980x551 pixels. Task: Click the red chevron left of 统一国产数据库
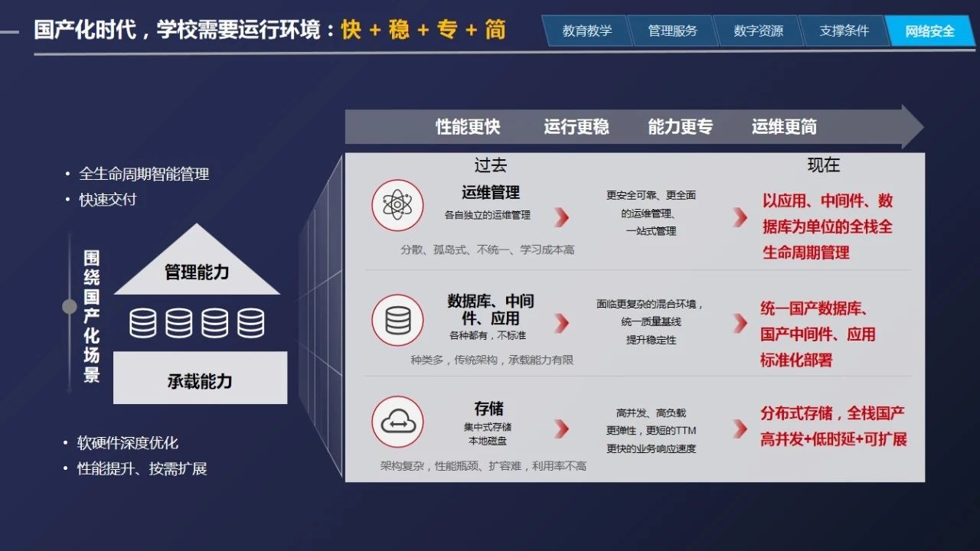tap(740, 322)
